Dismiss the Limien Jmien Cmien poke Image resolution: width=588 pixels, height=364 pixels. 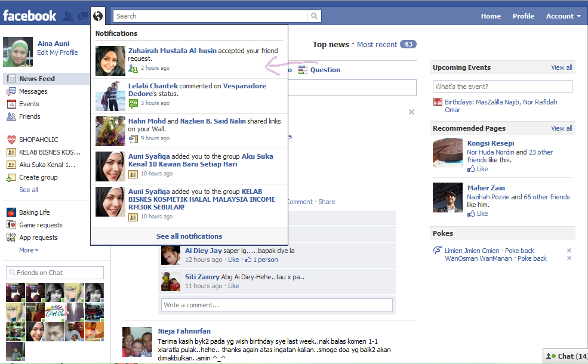(569, 251)
